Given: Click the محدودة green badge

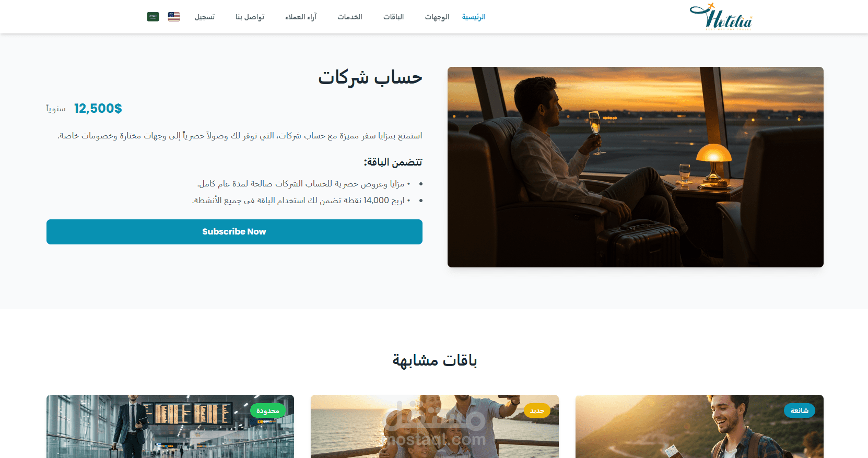Looking at the screenshot, I should (x=268, y=411).
